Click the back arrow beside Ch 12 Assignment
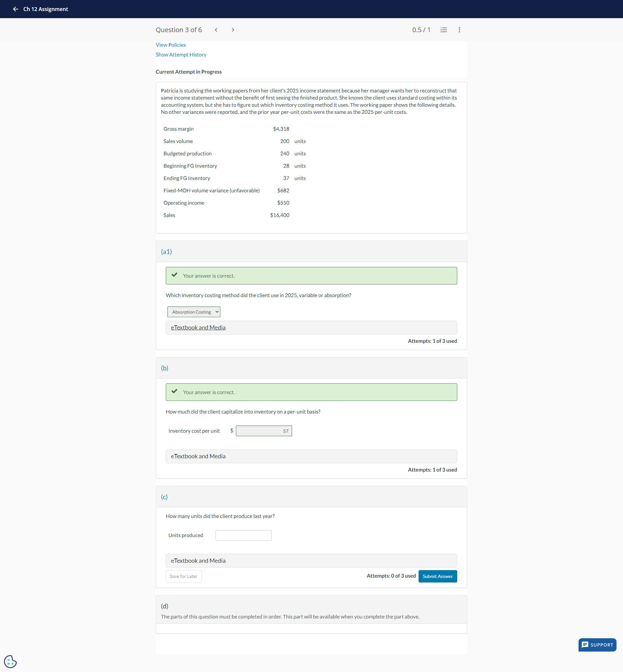Screen dimensions: 623x672 click(x=16, y=9)
